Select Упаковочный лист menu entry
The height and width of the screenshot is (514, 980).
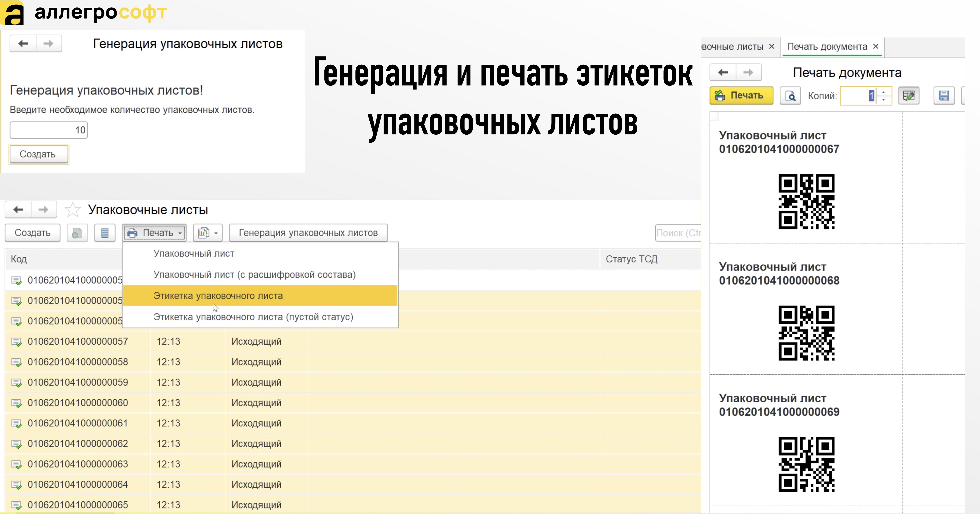coord(260,254)
